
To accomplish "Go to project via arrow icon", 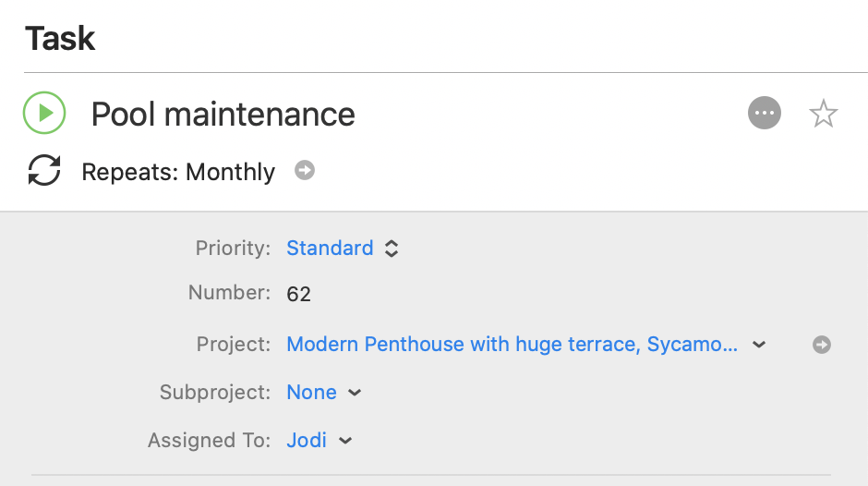I will point(822,344).
